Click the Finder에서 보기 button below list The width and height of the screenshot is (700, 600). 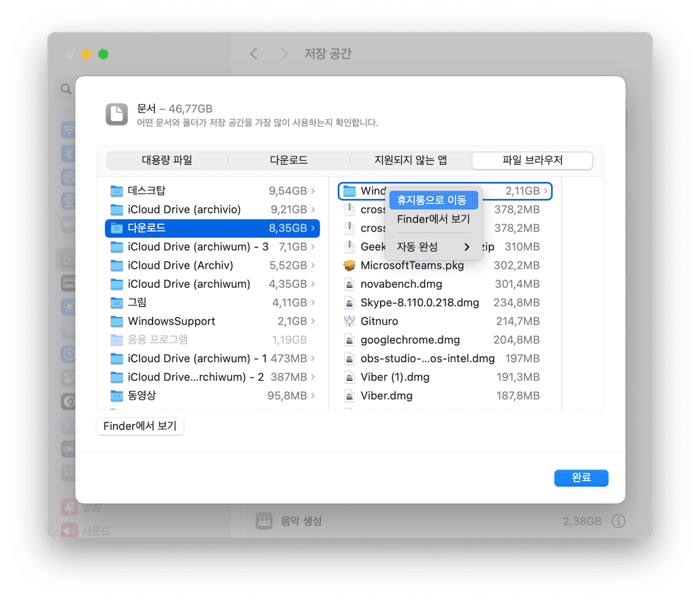click(x=140, y=426)
